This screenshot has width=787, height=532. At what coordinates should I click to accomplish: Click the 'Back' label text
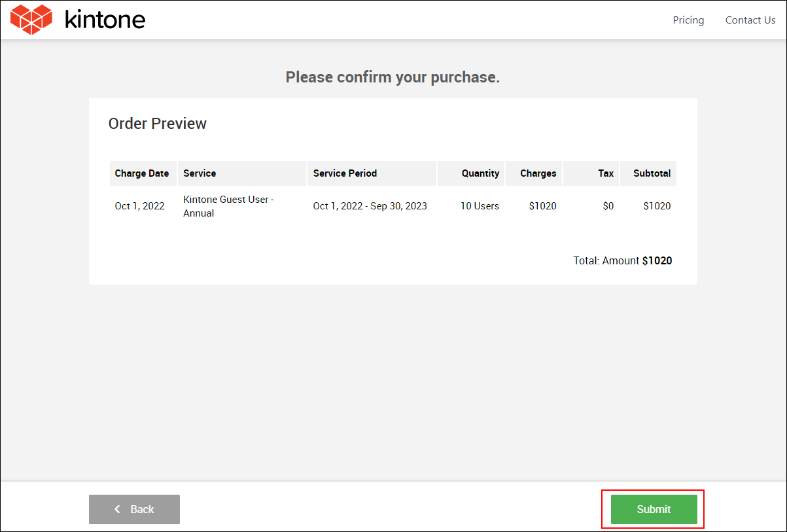point(142,509)
